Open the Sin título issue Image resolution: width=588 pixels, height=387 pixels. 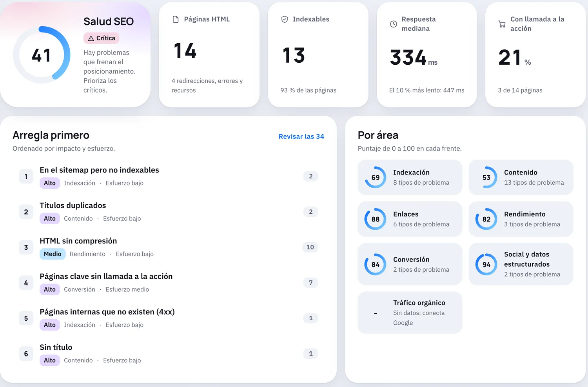(168, 354)
